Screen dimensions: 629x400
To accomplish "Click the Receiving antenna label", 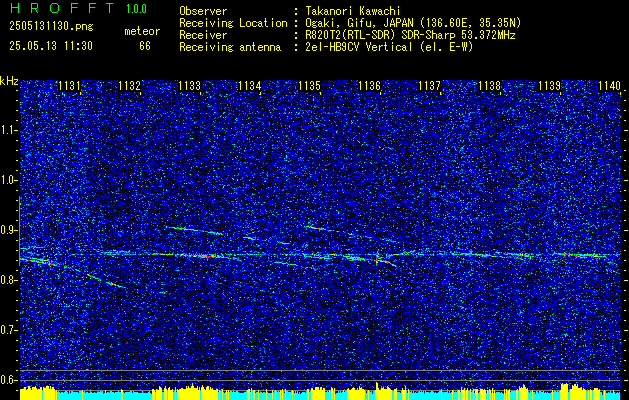I will [x=230, y=47].
